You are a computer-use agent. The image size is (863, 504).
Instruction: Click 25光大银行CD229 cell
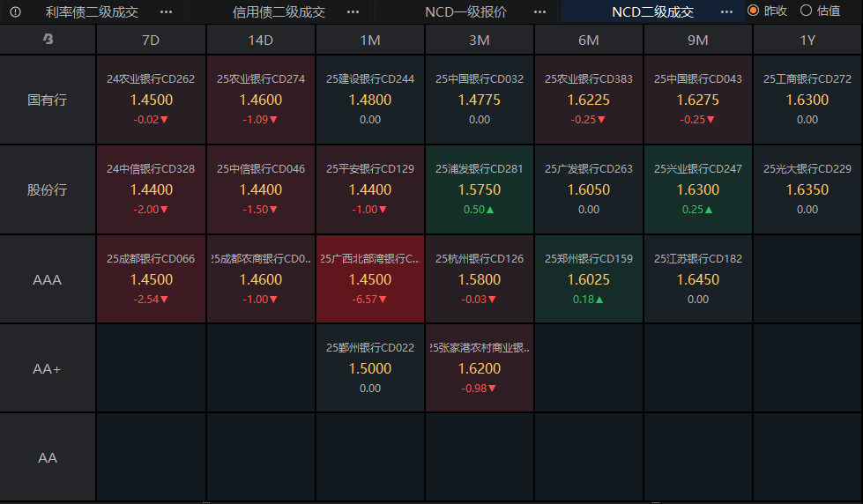tap(807, 189)
